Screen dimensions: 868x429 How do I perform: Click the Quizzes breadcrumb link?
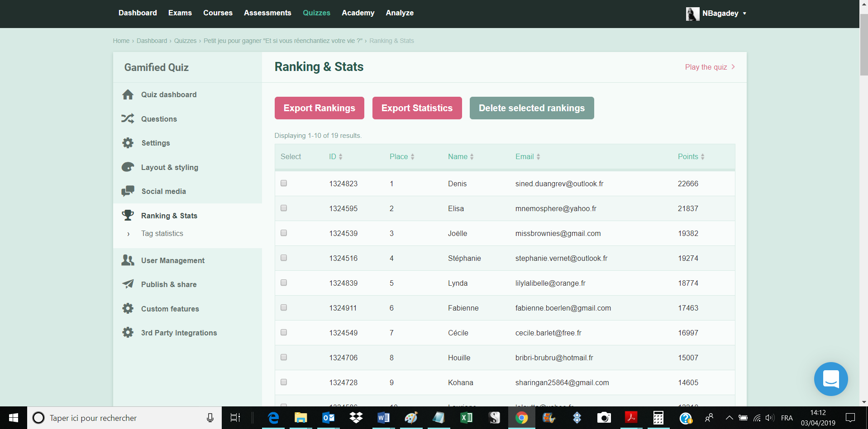coord(185,41)
